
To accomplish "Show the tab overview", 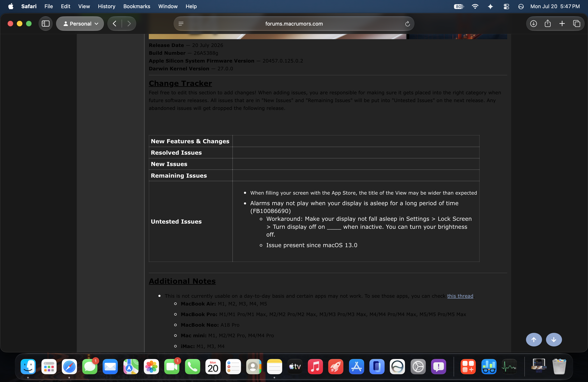I will coord(577,24).
